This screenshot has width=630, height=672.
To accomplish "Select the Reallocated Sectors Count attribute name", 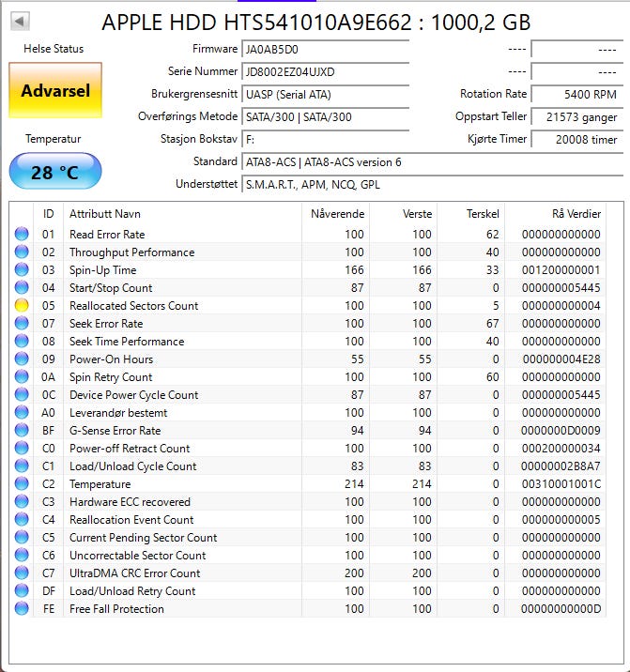I will (x=134, y=306).
